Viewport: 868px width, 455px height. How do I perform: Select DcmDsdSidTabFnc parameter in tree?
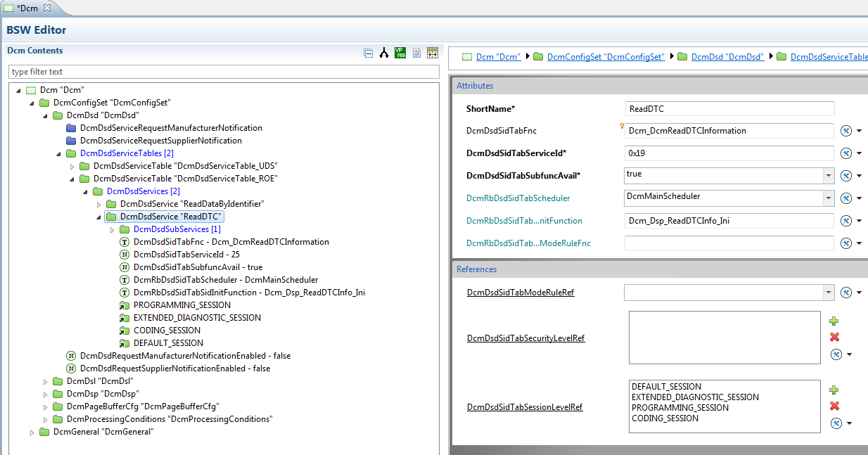point(224,242)
